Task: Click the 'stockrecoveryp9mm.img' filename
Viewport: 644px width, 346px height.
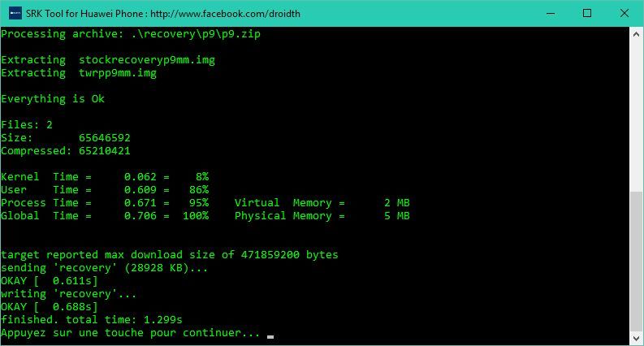Action: point(147,60)
